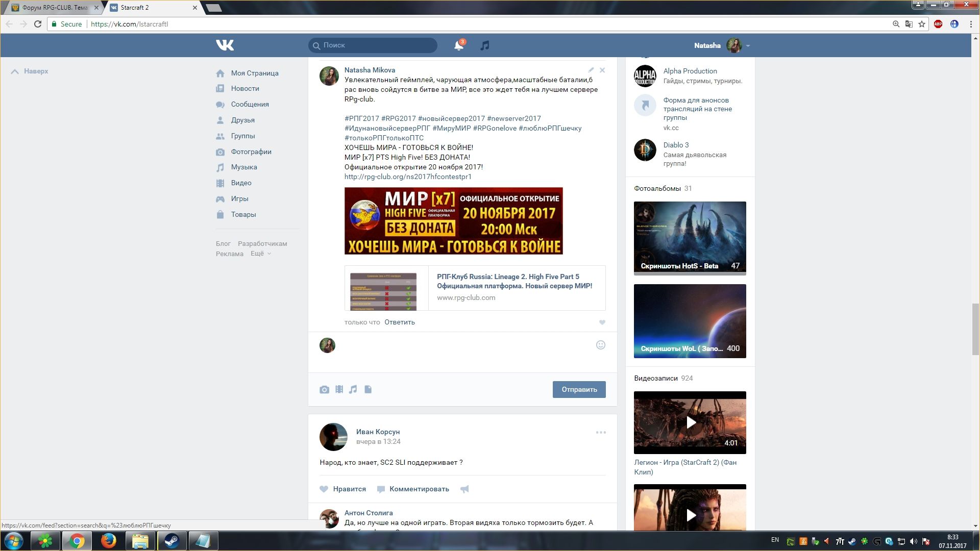Share the post with megaphone icon
980x551 pixels.
coord(464,489)
